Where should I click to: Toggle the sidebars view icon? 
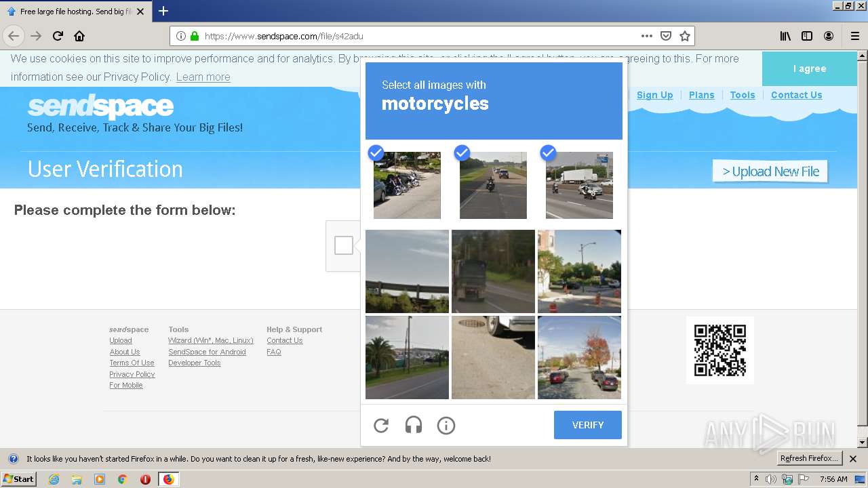807,36
